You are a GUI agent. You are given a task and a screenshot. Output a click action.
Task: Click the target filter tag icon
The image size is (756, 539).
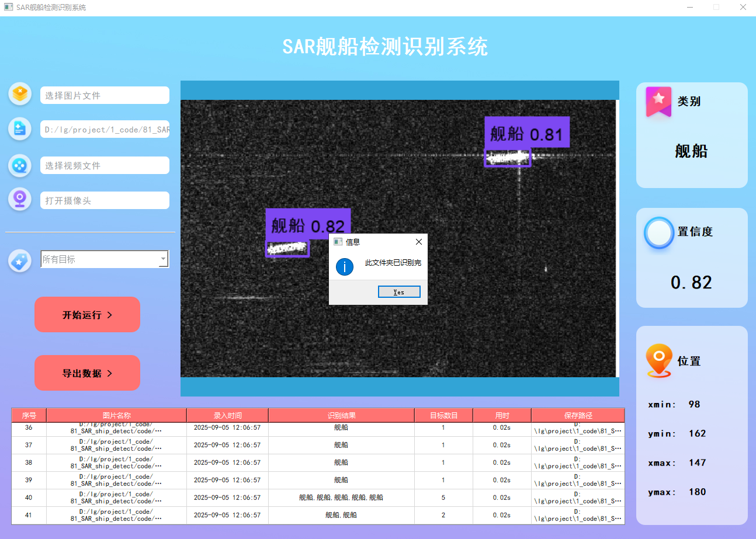click(x=20, y=261)
